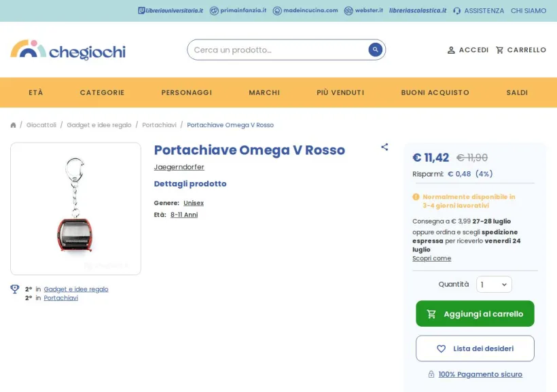Click the chegiochi logo
Viewport: 557px width, 392px height.
68,50
